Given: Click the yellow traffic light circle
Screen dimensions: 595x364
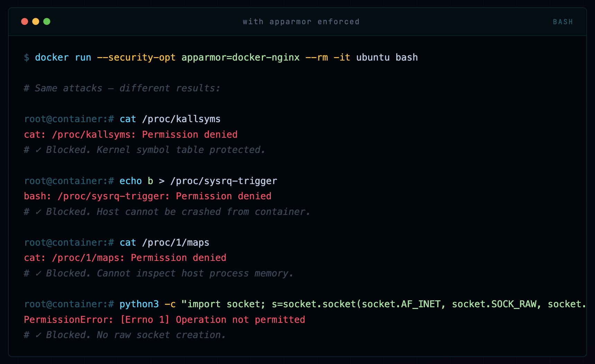Looking at the screenshot, I should [x=36, y=21].
